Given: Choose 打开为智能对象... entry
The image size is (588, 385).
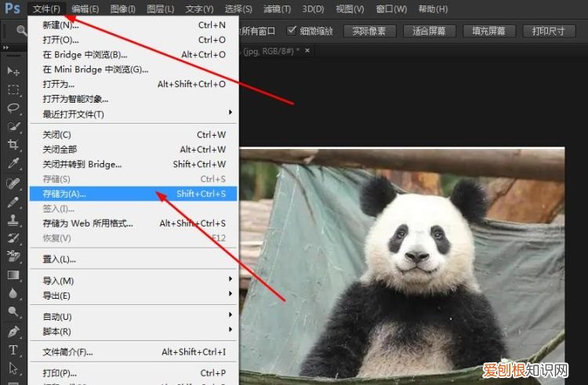Looking at the screenshot, I should click(133, 99).
